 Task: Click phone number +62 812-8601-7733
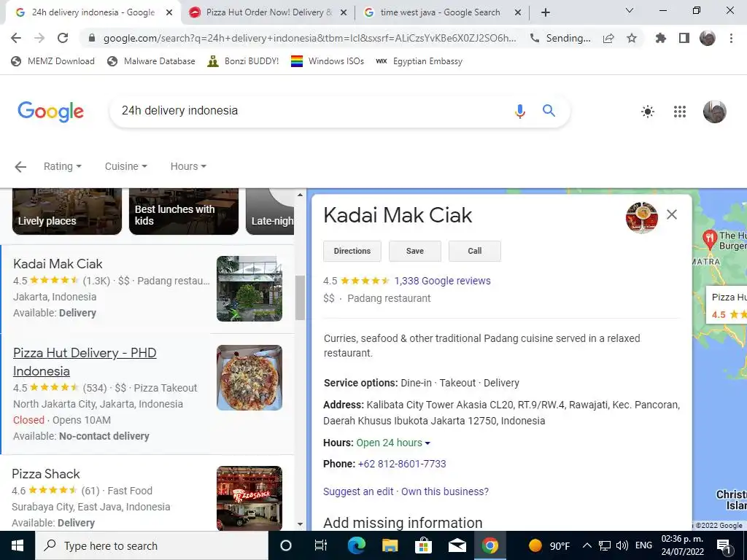coord(402,464)
